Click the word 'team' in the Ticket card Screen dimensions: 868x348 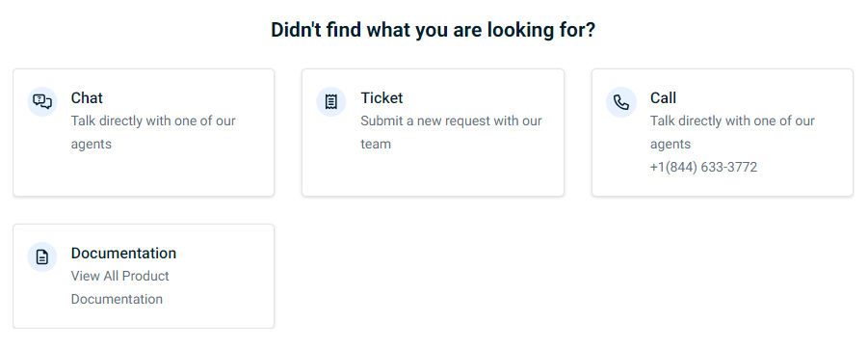click(376, 144)
